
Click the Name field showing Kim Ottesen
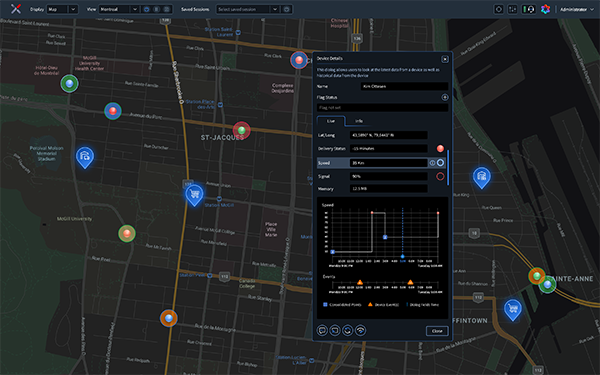pos(404,86)
